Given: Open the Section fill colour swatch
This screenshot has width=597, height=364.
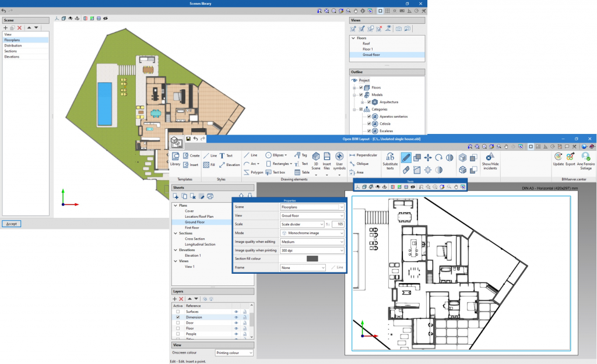Looking at the screenshot, I should point(312,259).
